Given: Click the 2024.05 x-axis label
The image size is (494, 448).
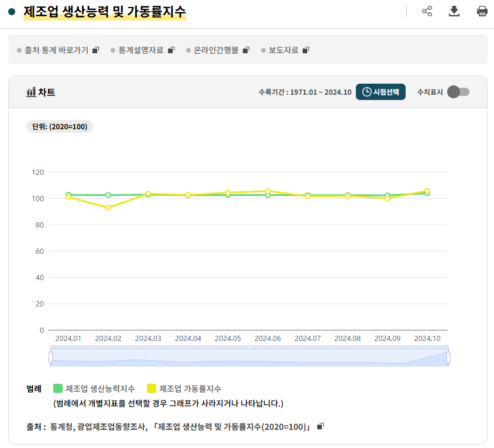Looking at the screenshot, I should pyautogui.click(x=228, y=339).
